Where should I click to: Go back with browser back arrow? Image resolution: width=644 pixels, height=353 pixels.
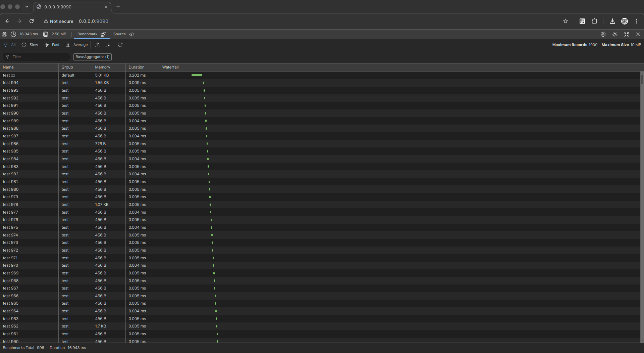pyautogui.click(x=7, y=21)
